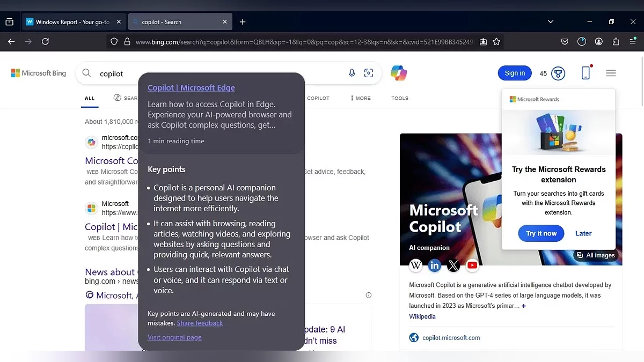This screenshot has height=362, width=644.
Task: Save page to Pocket
Action: [x=565, y=41]
